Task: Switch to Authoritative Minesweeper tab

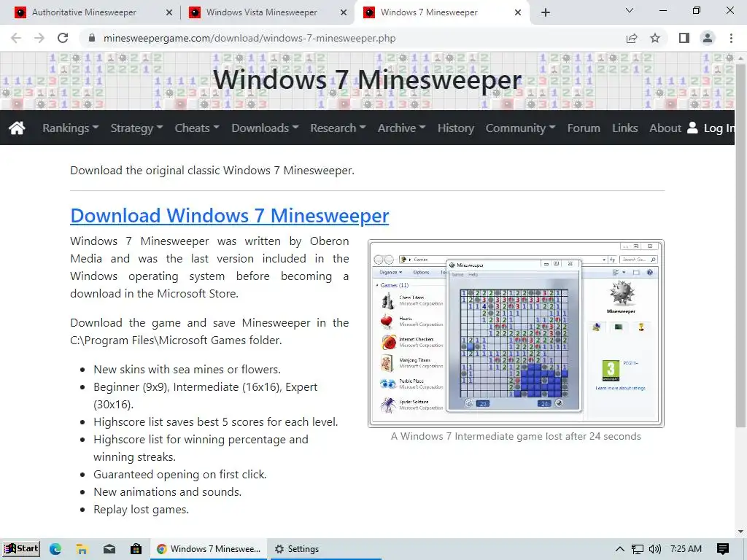Action: (x=84, y=12)
